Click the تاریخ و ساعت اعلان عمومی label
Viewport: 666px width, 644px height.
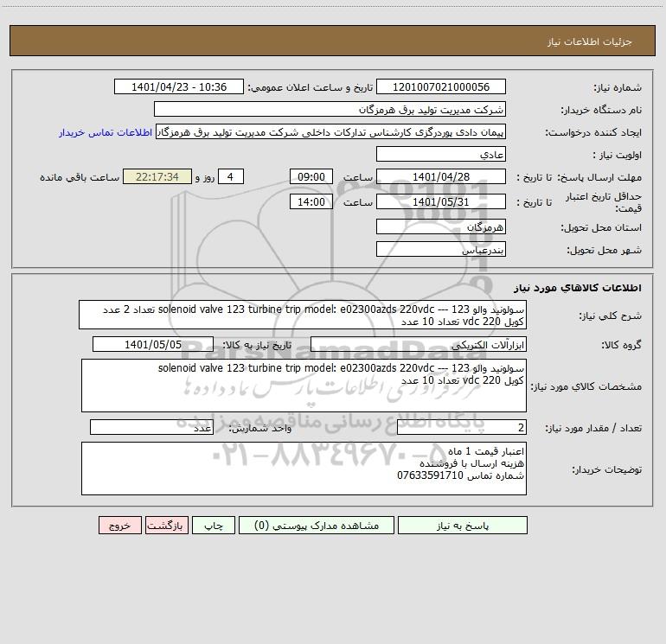pyautogui.click(x=311, y=87)
